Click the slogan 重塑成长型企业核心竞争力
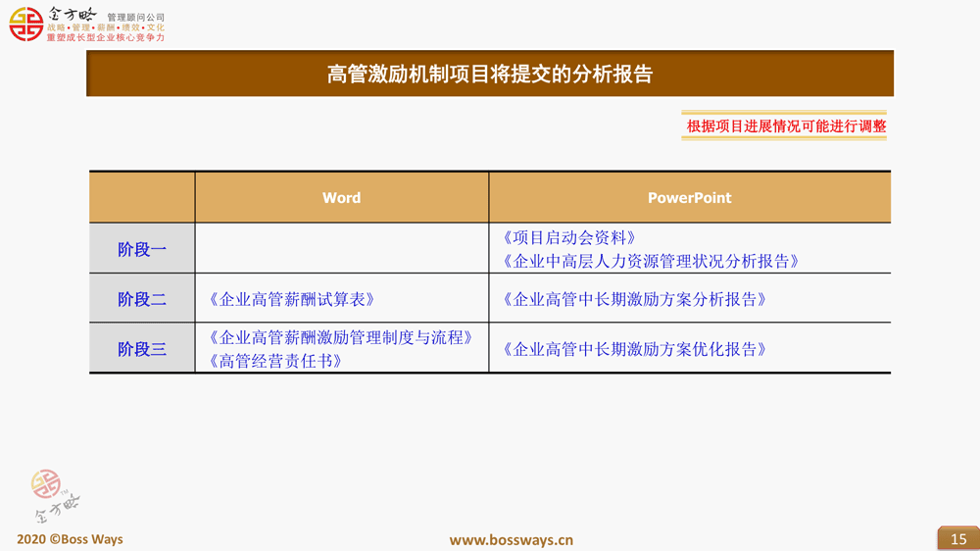This screenshot has height=551, width=980. [x=106, y=37]
